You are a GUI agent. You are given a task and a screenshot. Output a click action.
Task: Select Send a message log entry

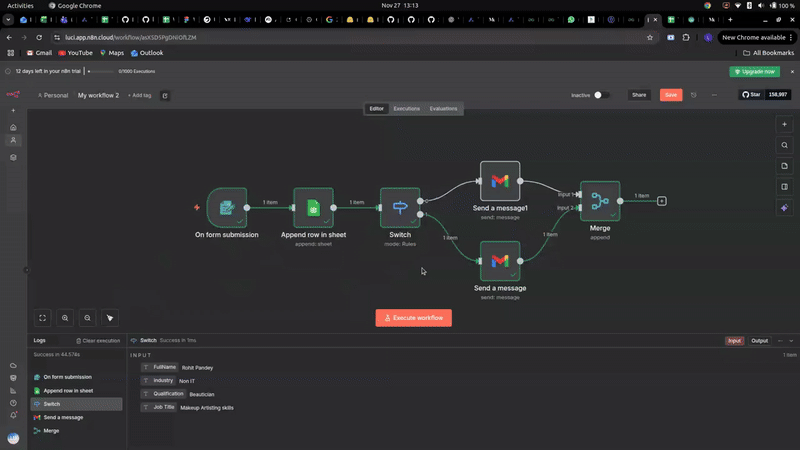pos(77,417)
